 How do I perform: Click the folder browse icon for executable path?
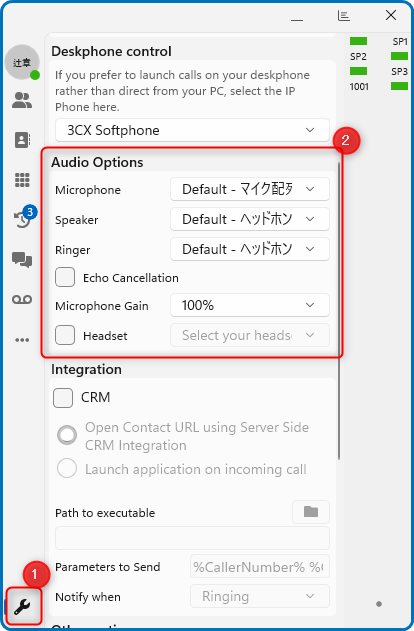pos(311,512)
